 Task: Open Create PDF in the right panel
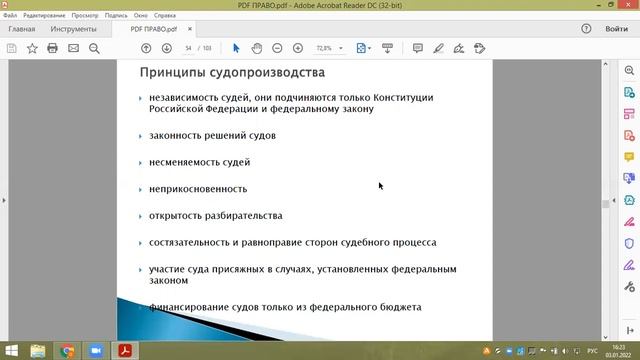coord(629,135)
